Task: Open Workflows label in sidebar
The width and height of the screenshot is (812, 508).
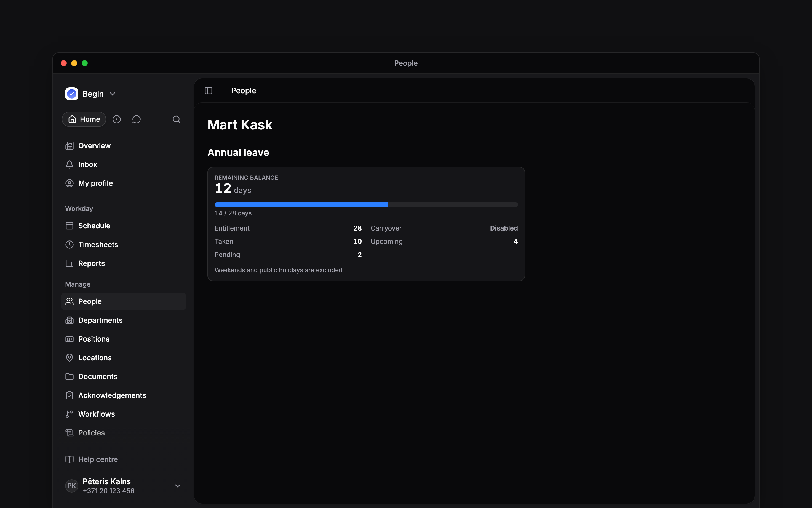Action: 97,414
